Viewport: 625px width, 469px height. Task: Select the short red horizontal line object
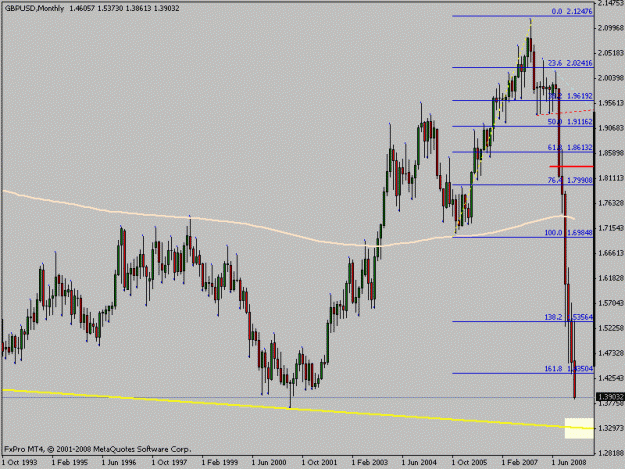click(571, 166)
